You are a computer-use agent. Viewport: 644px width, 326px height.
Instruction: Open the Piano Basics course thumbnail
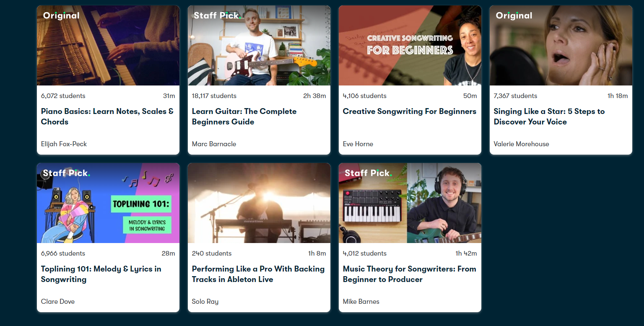(108, 45)
